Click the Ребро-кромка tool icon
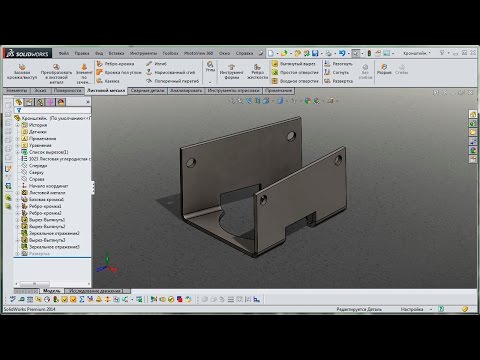This screenshot has width=480, height=360. [100, 63]
